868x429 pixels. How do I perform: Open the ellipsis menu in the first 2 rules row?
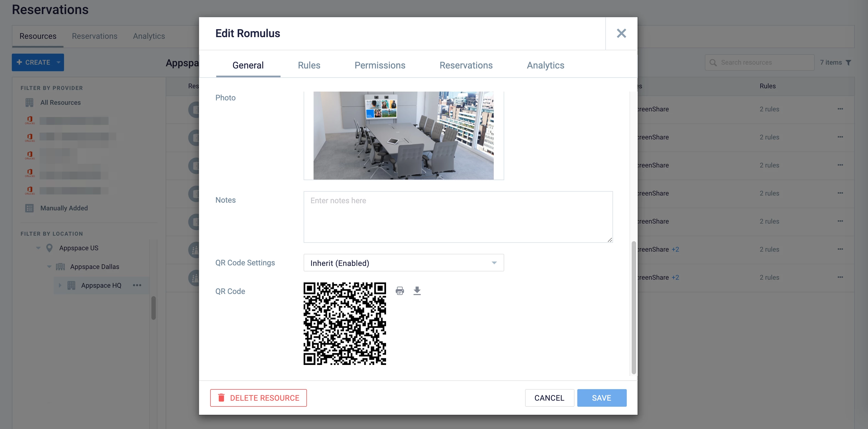[840, 109]
